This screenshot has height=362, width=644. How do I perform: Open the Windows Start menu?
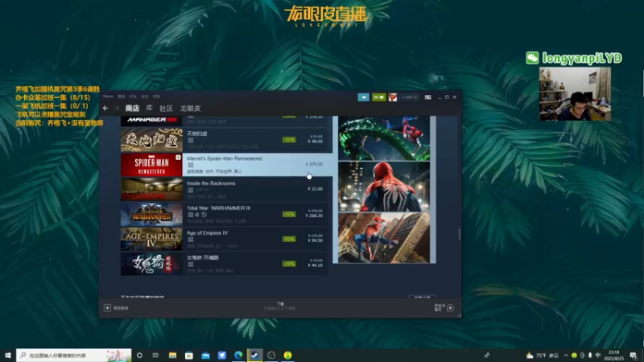point(8,355)
